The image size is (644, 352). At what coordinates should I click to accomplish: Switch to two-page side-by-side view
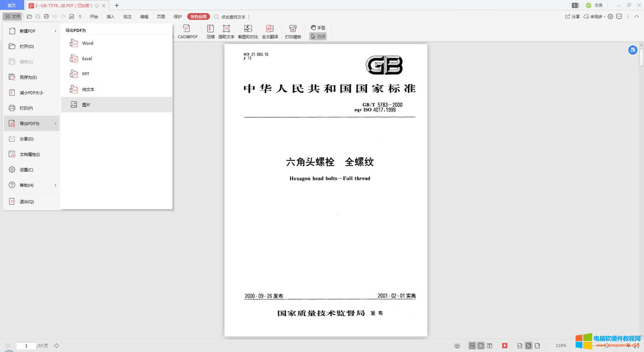(490, 345)
